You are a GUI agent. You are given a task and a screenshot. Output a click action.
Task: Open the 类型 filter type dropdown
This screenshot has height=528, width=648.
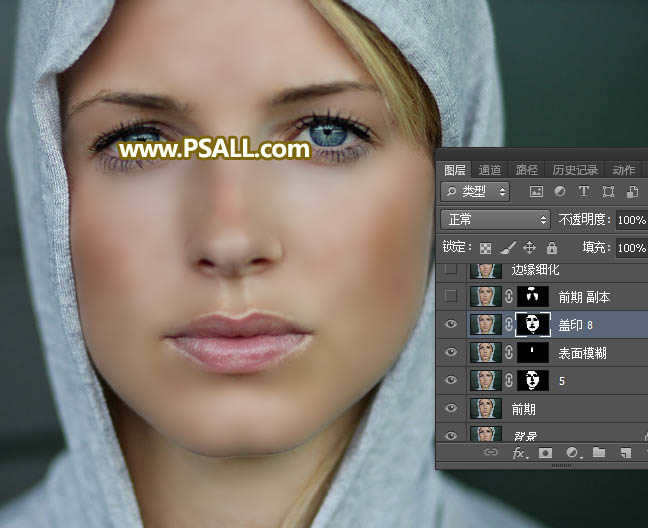tap(476, 191)
